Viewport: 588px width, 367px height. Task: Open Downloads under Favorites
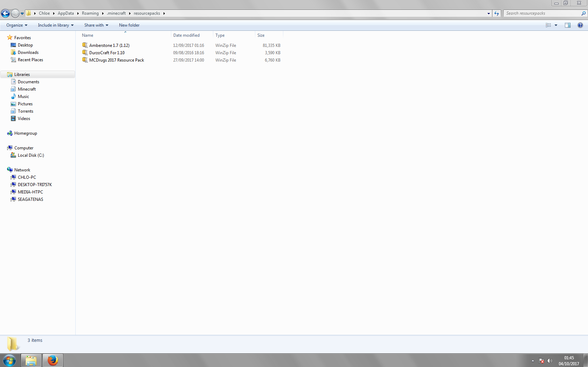tap(28, 52)
